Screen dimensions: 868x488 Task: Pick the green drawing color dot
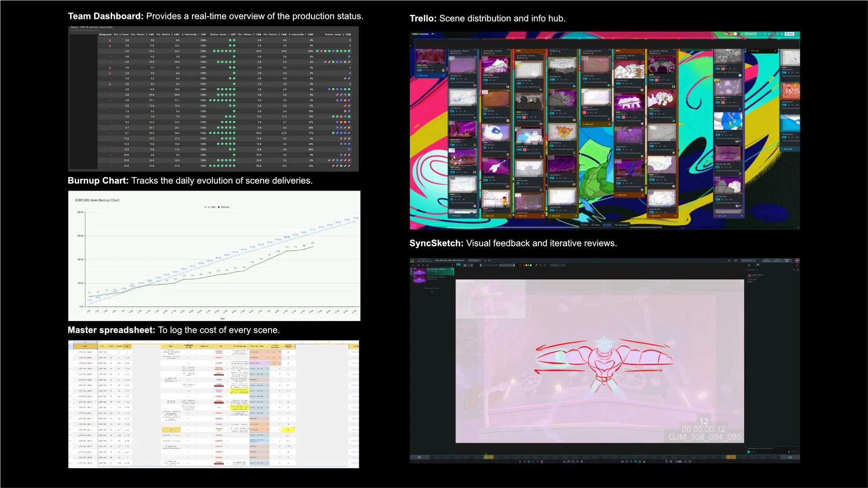click(529, 265)
